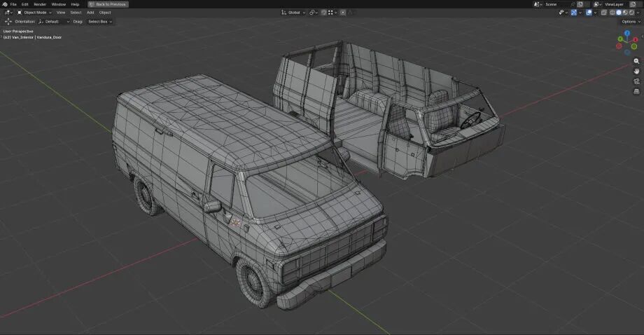Open the Global transform orientation dropdown
The width and height of the screenshot is (644, 335).
pos(293,13)
